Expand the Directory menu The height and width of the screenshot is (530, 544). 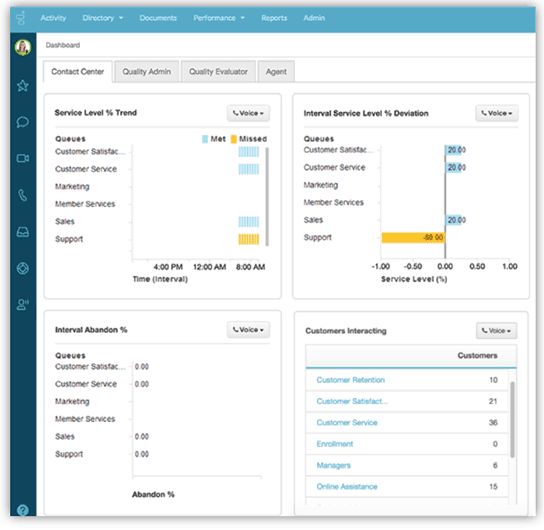(x=103, y=18)
